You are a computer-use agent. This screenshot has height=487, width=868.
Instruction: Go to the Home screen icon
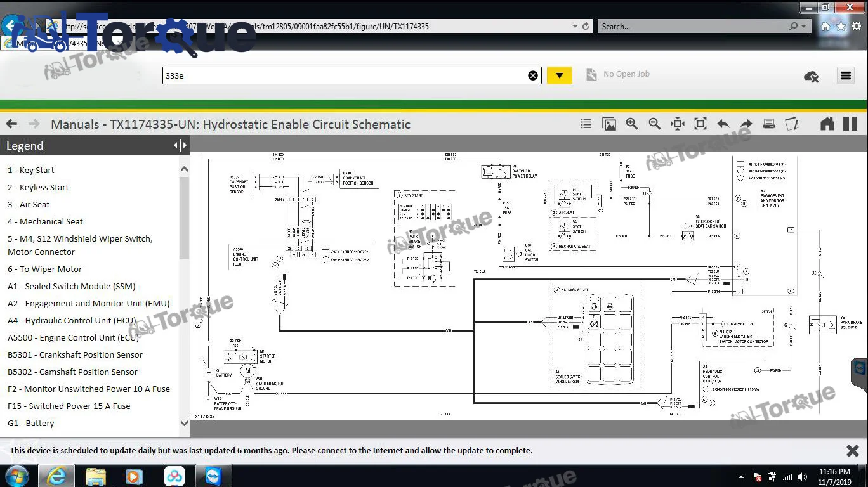(x=827, y=124)
